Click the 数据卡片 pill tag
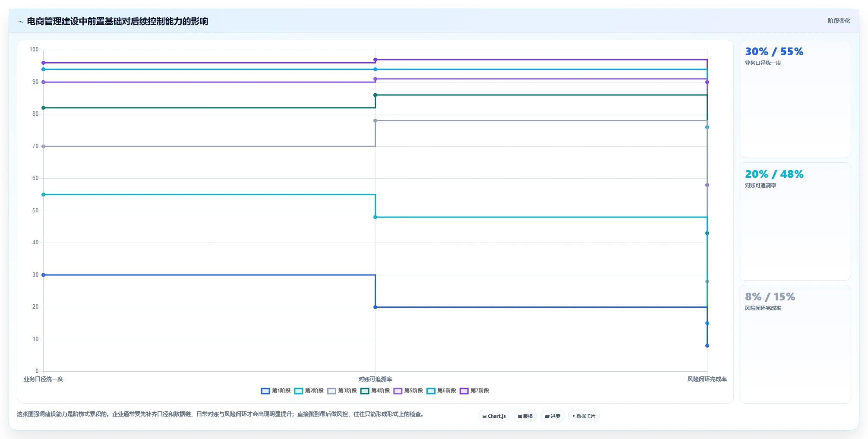868x439 pixels. (584, 416)
